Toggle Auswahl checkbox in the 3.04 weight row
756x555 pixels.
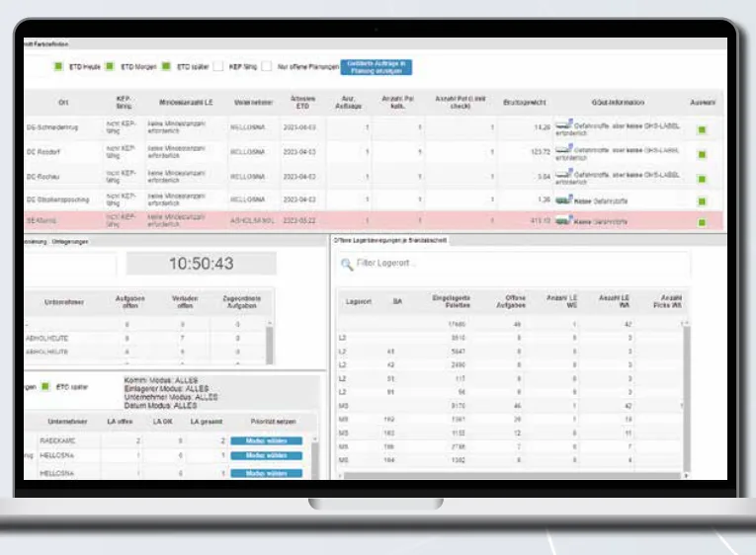click(x=702, y=179)
